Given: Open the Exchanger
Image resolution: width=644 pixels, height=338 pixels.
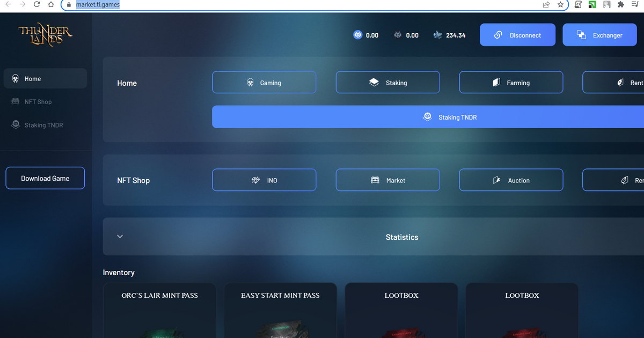Looking at the screenshot, I should [600, 35].
